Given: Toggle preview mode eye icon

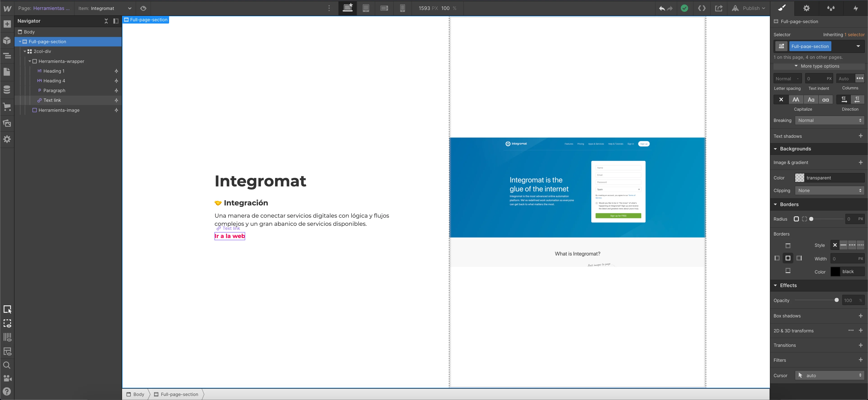Looking at the screenshot, I should point(143,8).
